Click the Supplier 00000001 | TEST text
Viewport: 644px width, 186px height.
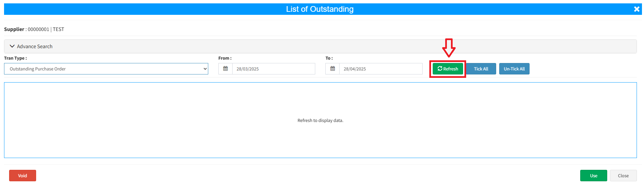[x=34, y=29]
